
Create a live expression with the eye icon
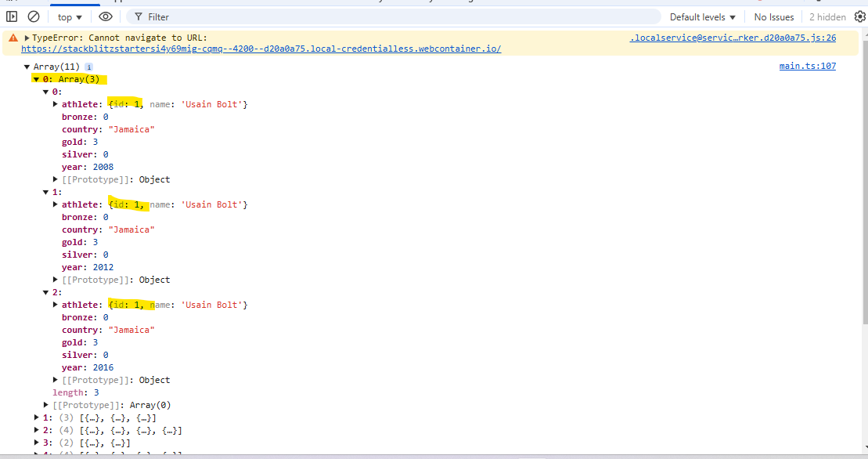coord(106,16)
